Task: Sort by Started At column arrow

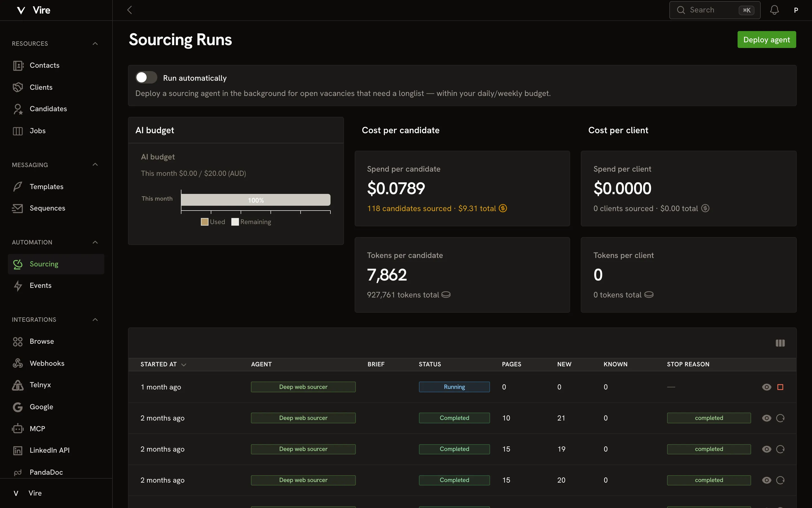Action: point(184,365)
